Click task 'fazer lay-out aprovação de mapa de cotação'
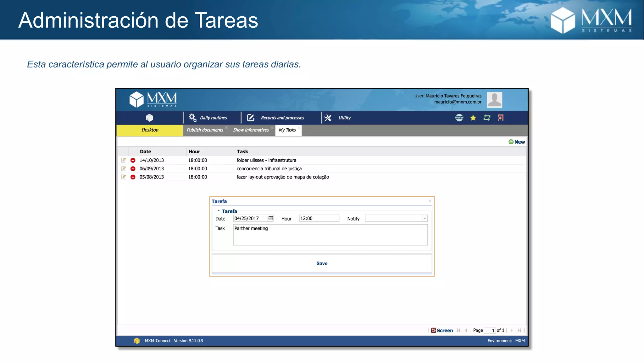 coord(283,177)
